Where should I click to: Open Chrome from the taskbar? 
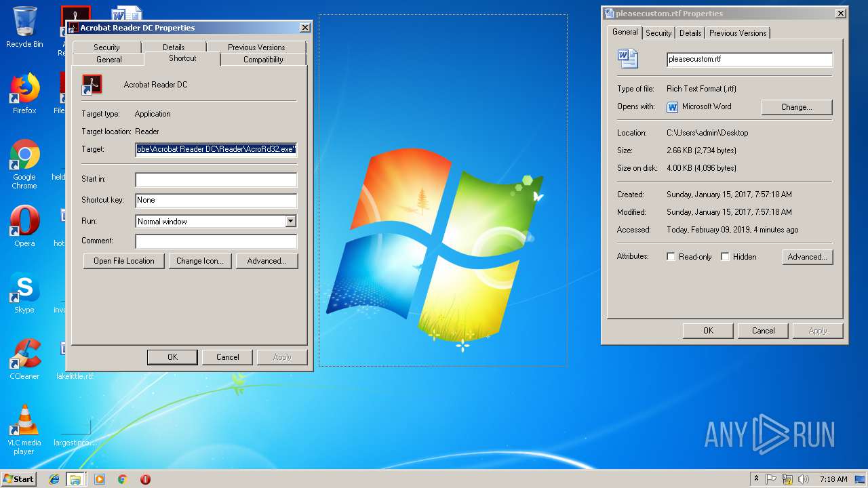(122, 479)
